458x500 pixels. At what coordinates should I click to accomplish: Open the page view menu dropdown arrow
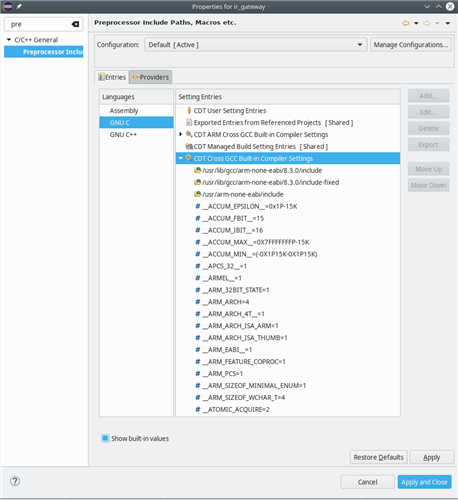[448, 23]
